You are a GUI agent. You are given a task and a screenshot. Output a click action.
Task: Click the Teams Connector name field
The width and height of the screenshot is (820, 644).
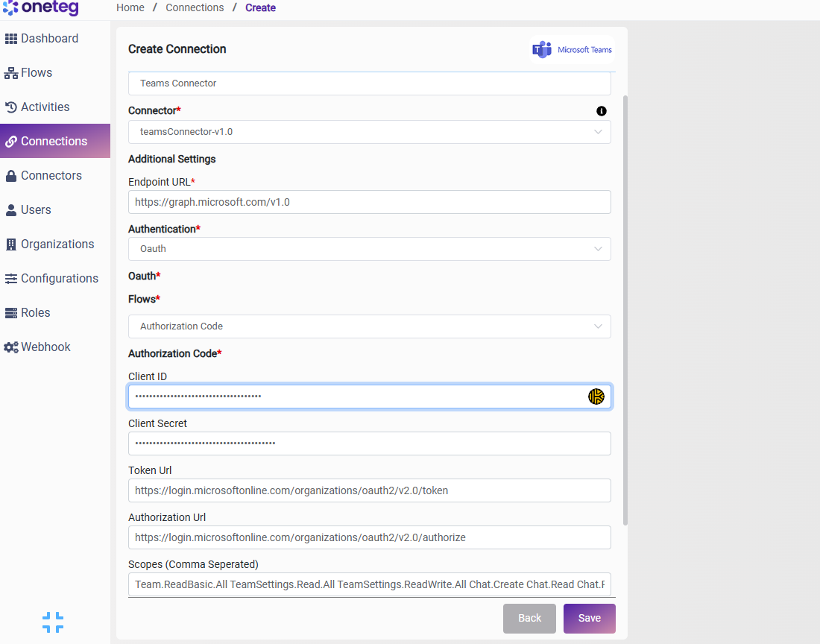(x=369, y=83)
